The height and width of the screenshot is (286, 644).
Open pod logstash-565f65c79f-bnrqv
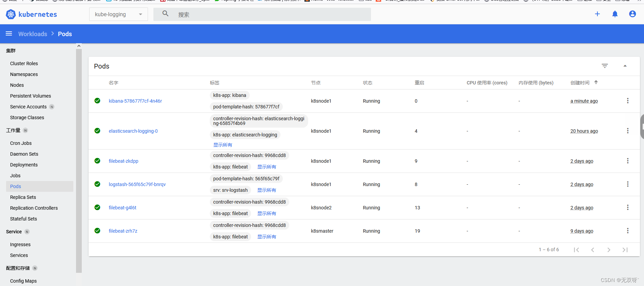[137, 184]
